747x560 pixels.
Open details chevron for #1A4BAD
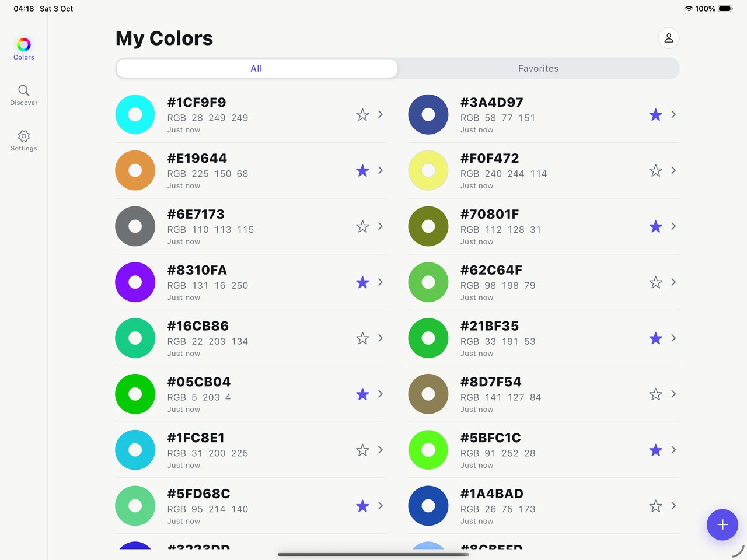[673, 505]
